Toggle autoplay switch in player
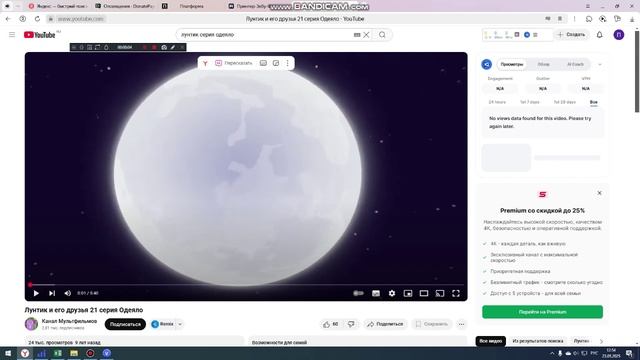The height and width of the screenshot is (360, 640). [358, 293]
